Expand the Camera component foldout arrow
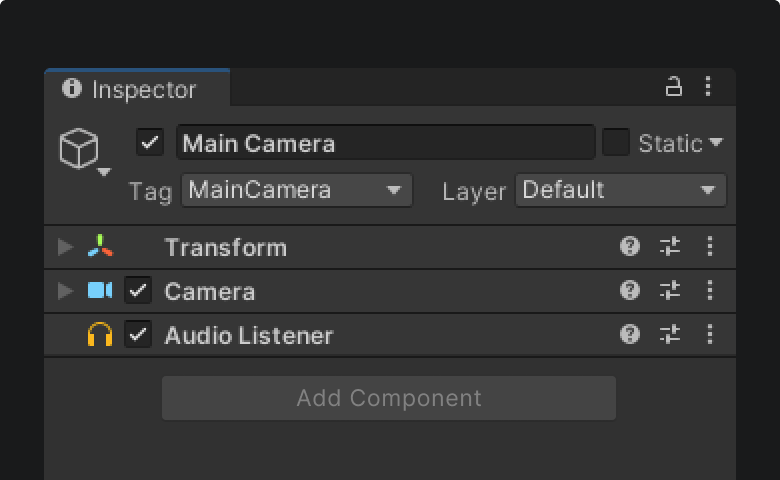The height and width of the screenshot is (480, 780). click(66, 290)
